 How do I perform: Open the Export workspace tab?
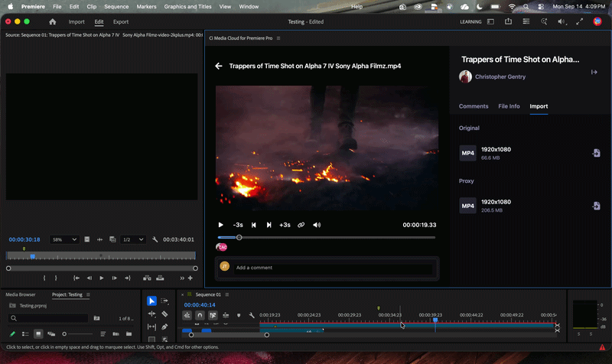pos(121,22)
